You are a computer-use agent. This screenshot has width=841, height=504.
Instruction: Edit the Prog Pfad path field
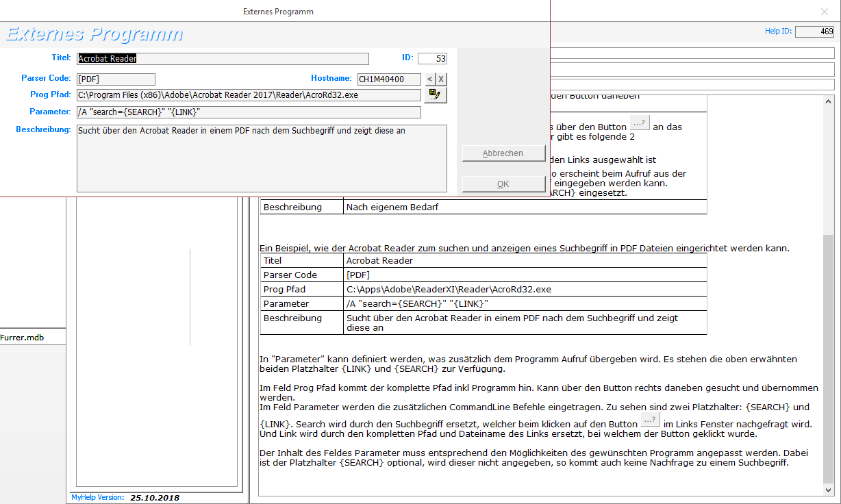(249, 95)
